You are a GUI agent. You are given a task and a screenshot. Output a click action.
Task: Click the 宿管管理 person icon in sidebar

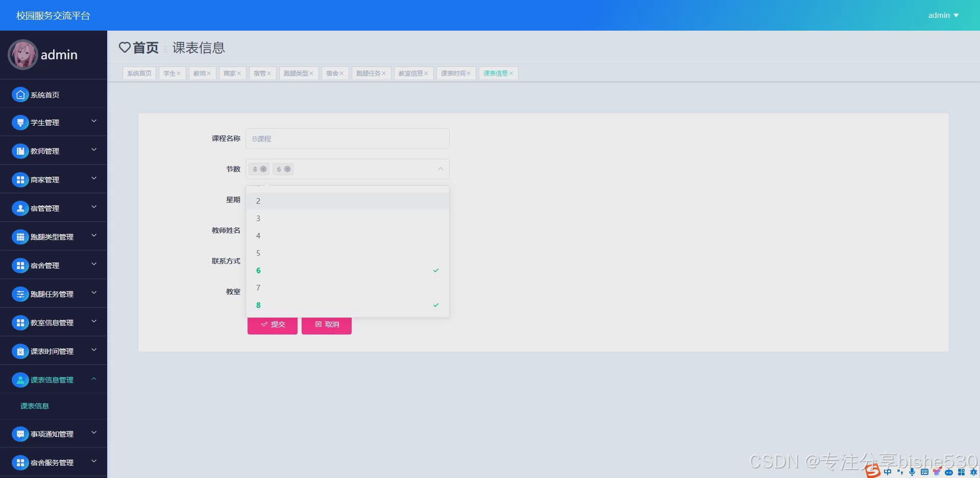(20, 208)
